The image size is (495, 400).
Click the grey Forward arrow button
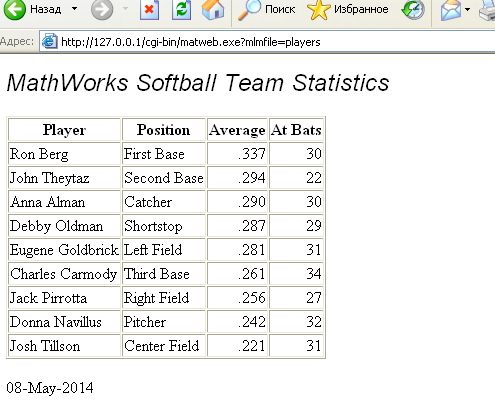point(102,9)
